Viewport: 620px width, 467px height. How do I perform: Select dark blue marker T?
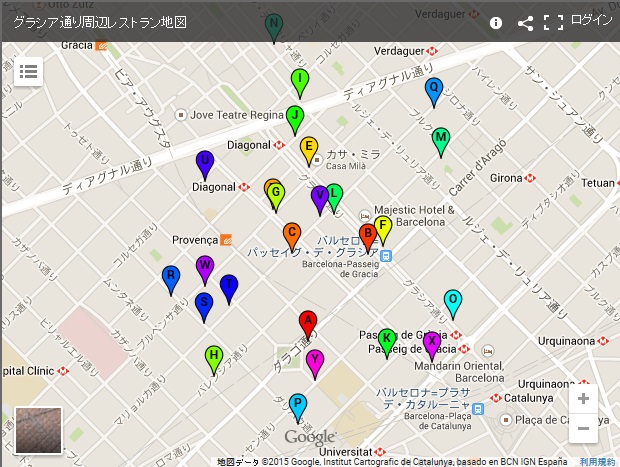pos(229,288)
